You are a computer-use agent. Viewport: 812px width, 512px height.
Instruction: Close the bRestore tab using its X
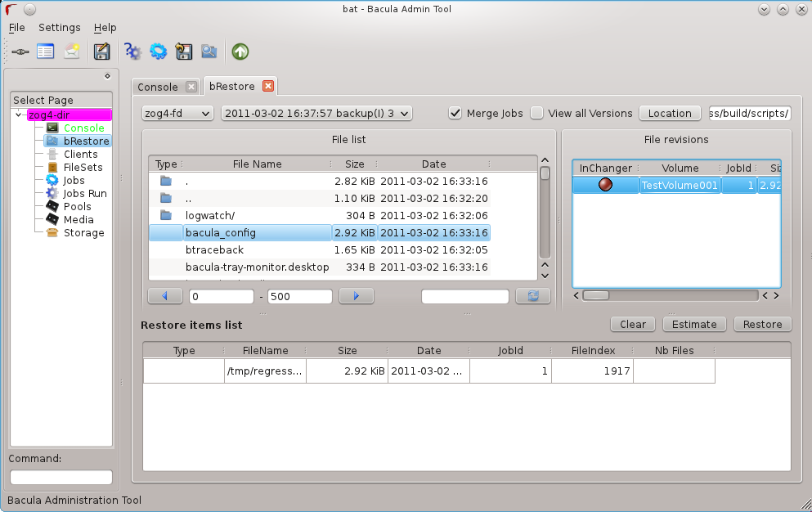click(x=267, y=86)
